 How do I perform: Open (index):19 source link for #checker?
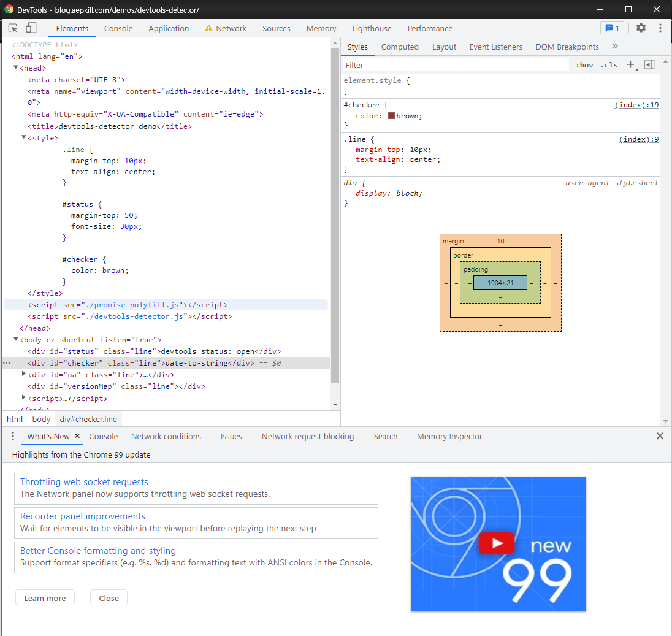pyautogui.click(x=636, y=105)
